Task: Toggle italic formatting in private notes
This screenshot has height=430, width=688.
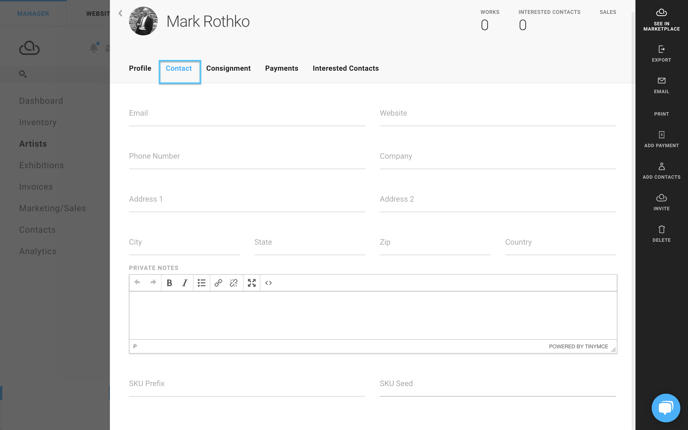Action: (x=185, y=283)
